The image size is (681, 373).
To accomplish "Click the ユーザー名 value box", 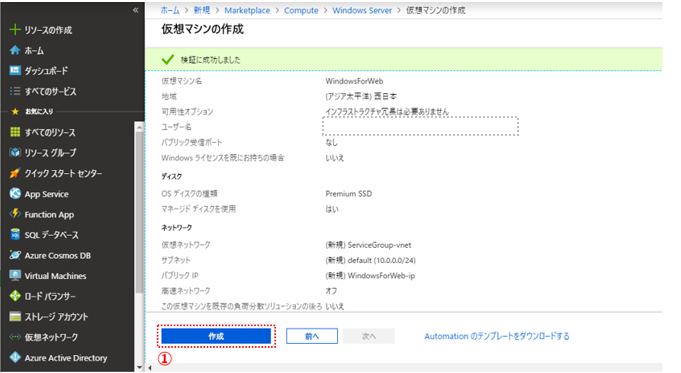I will point(420,126).
